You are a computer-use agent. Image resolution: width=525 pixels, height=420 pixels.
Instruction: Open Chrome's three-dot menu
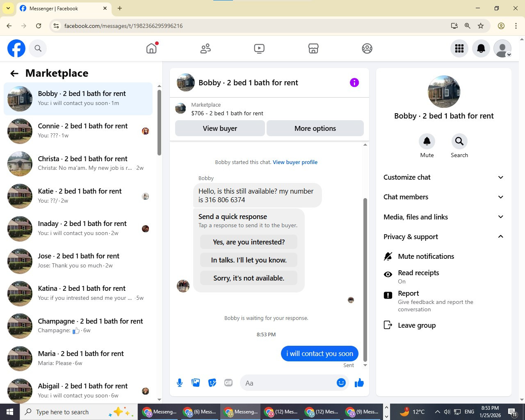516,26
